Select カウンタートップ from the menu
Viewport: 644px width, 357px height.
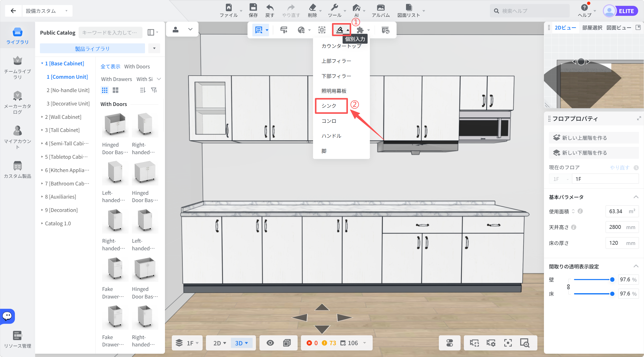[341, 46]
